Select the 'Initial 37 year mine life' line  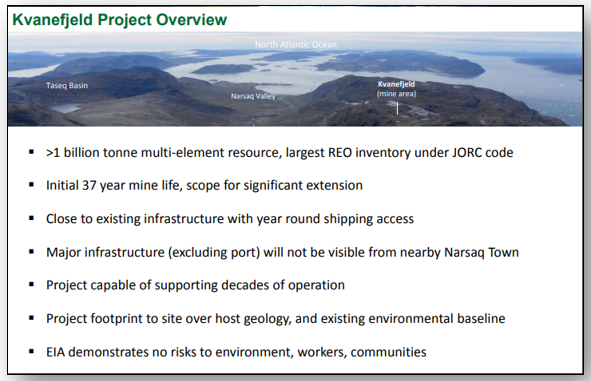pos(204,185)
